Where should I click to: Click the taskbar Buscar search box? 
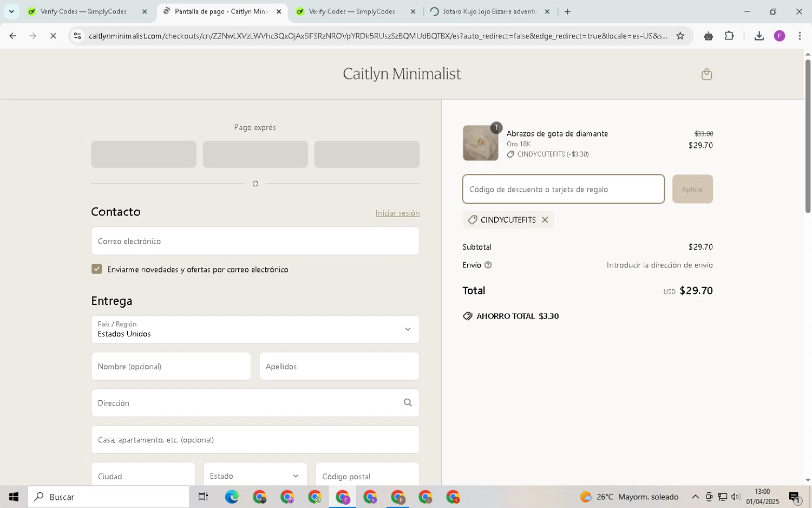coord(109,497)
